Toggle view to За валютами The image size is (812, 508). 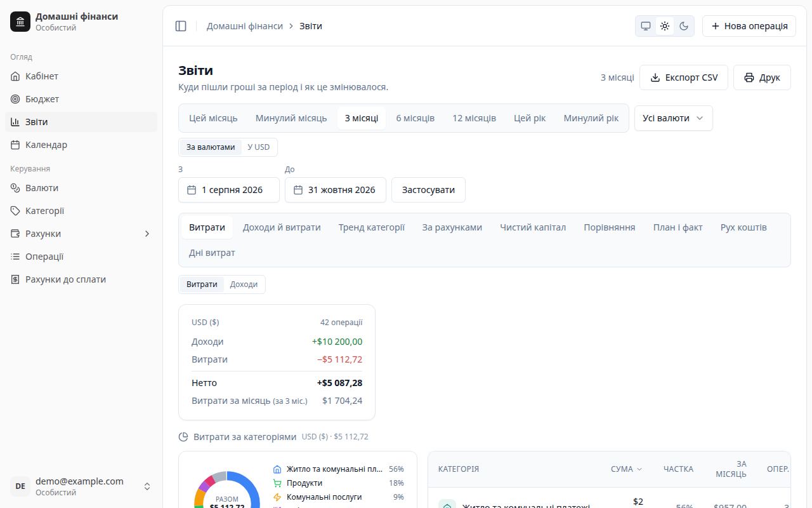pyautogui.click(x=211, y=147)
